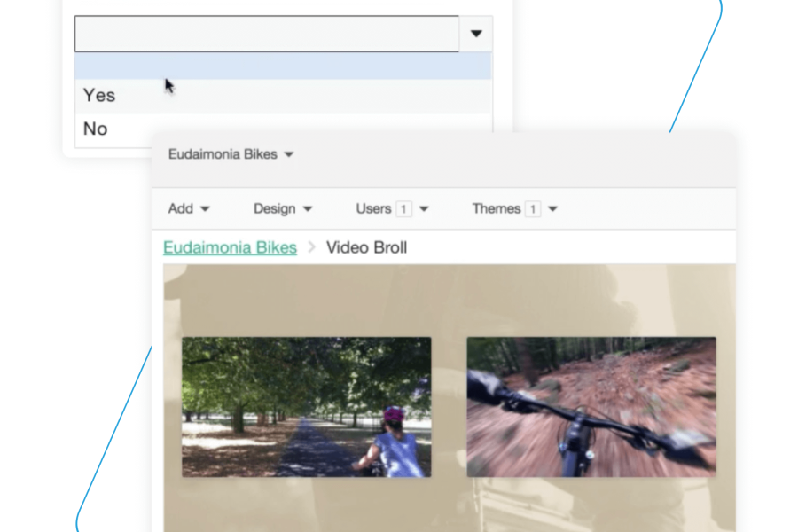Click the Themes count badge
Screen dimensions: 798x532
coord(533,209)
